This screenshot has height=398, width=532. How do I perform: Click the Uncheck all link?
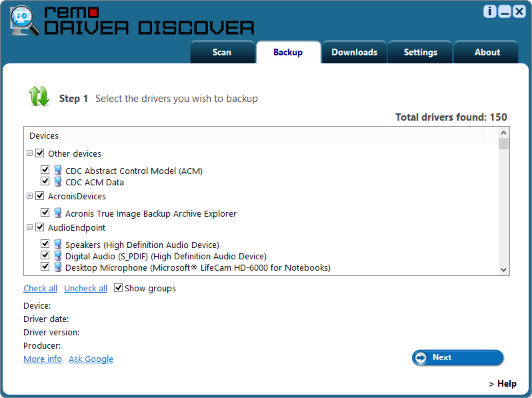(85, 289)
